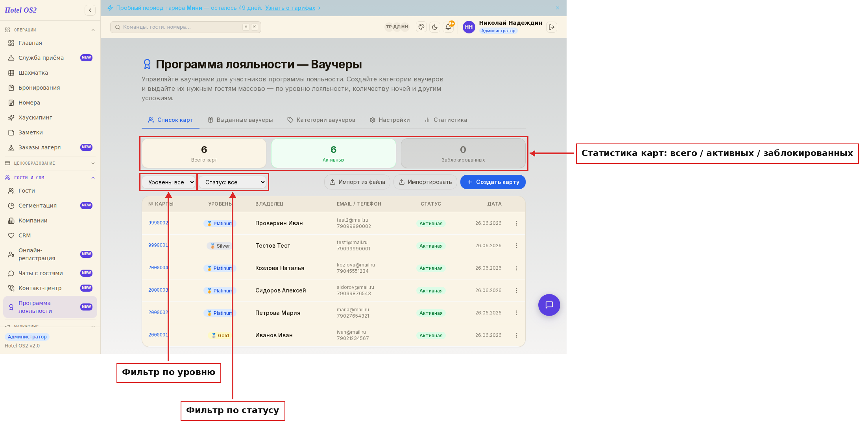Open card number 2000001
Image resolution: width=868 pixels, height=430 pixels.
(158, 335)
